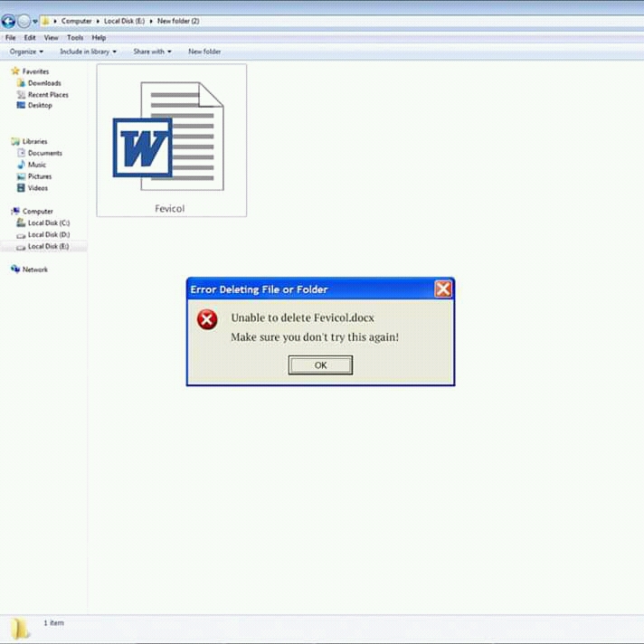Click 'Make sure you don't try this again!' text
Viewport: 644px width, 644px height.
click(x=315, y=337)
